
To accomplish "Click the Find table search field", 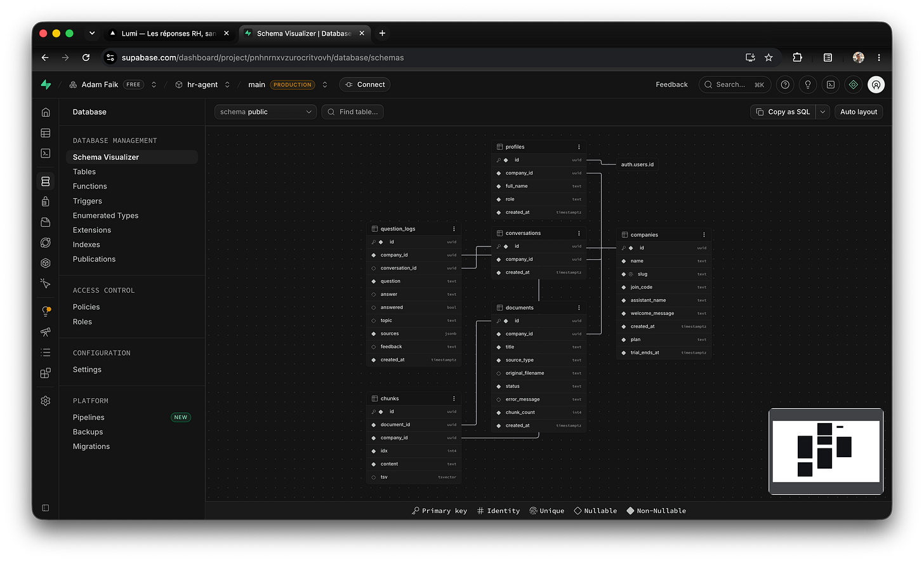I will [353, 112].
